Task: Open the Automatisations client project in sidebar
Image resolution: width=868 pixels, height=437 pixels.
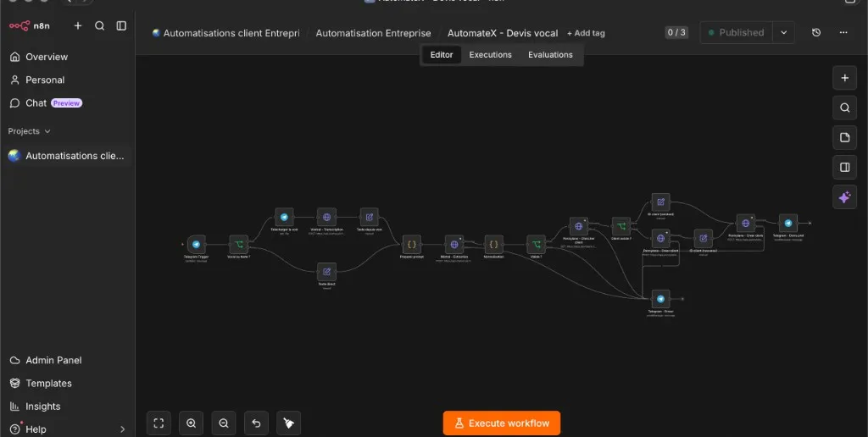Action: (68, 156)
